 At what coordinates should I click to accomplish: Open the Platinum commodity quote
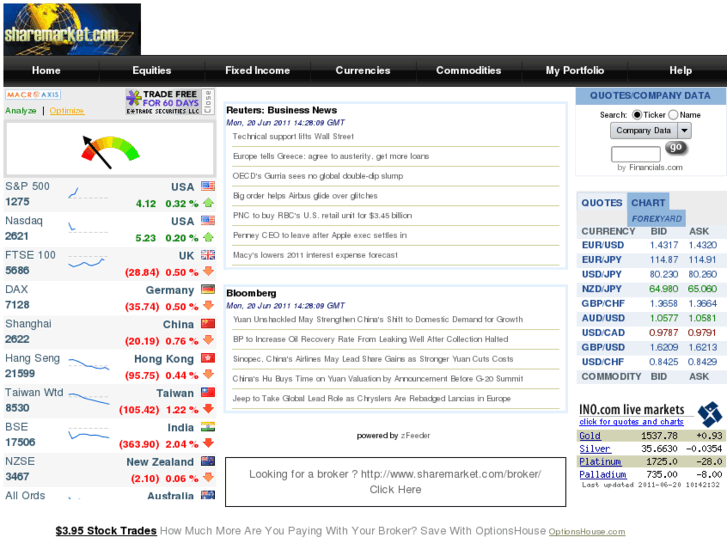pos(600,462)
